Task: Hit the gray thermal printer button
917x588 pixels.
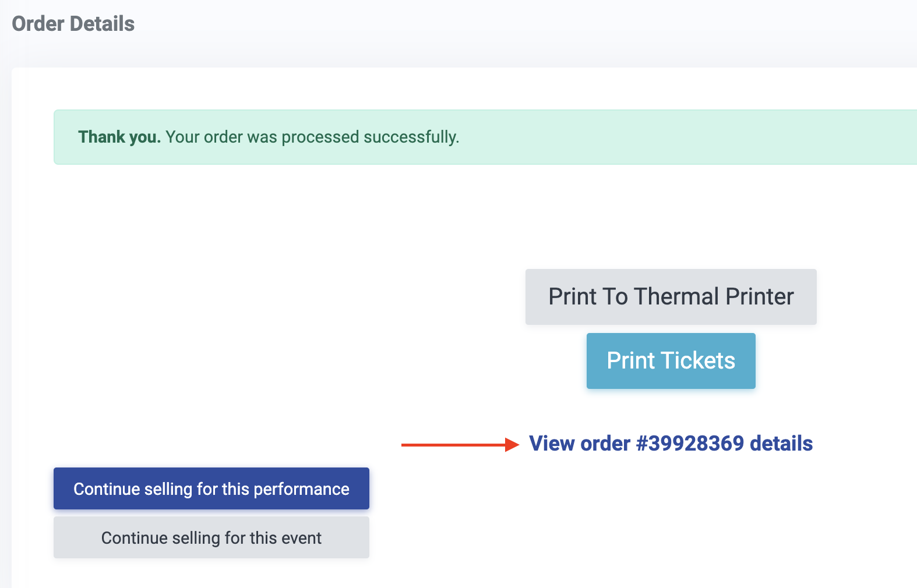Action: point(671,297)
